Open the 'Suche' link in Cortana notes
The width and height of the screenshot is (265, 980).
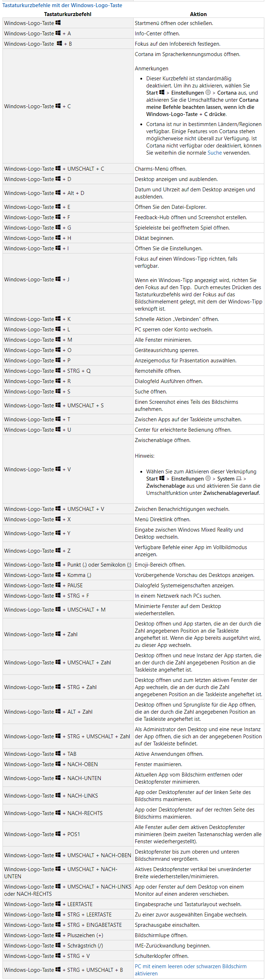point(214,153)
